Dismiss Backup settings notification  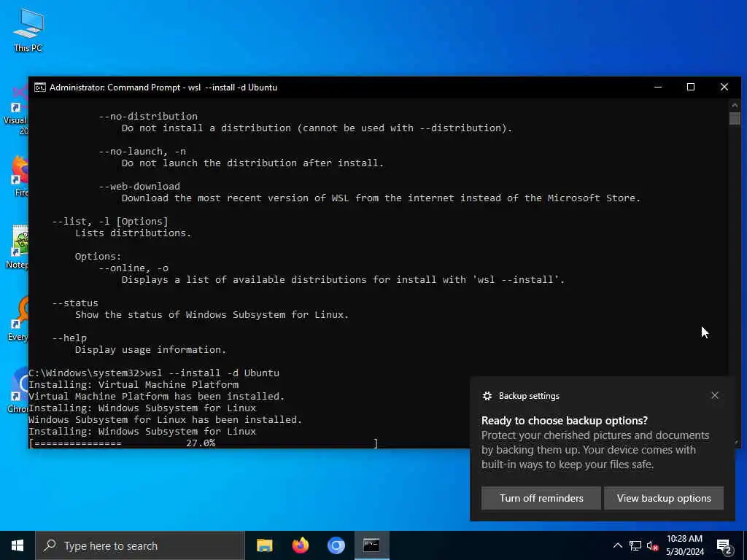pyautogui.click(x=715, y=395)
